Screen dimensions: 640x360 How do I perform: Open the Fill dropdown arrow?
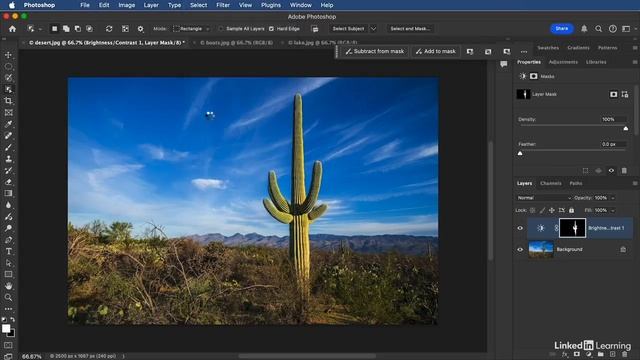tap(613, 211)
